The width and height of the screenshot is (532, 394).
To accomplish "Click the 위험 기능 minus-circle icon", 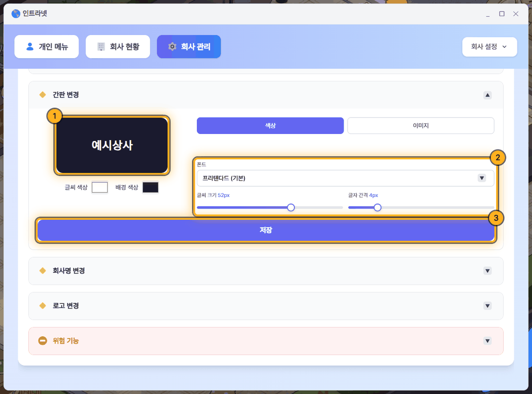I will (x=43, y=341).
